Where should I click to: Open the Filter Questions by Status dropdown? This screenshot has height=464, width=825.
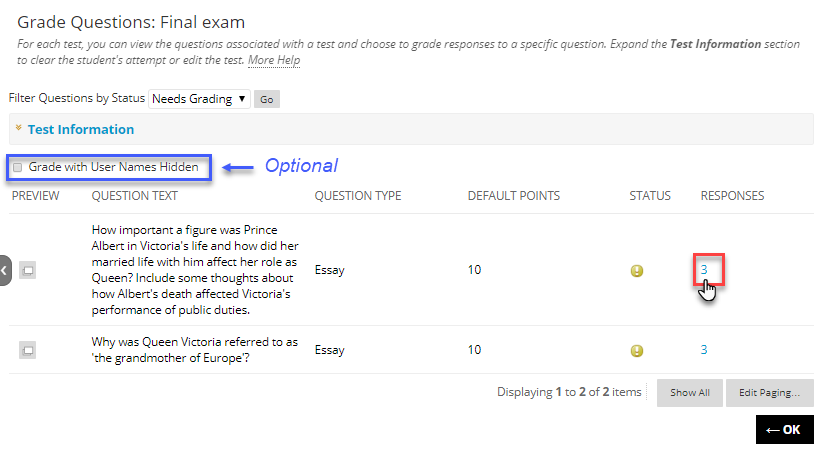tap(199, 99)
